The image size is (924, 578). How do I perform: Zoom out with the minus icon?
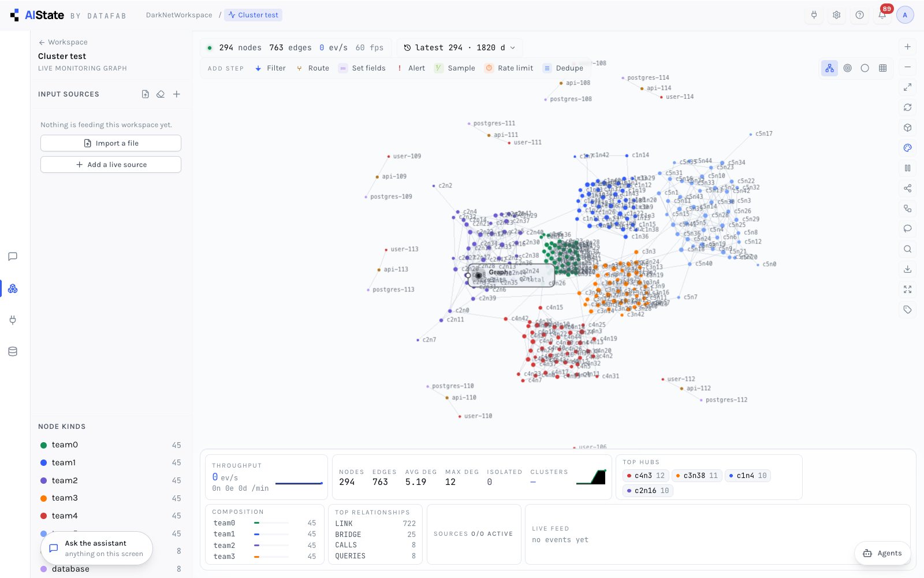coord(907,67)
